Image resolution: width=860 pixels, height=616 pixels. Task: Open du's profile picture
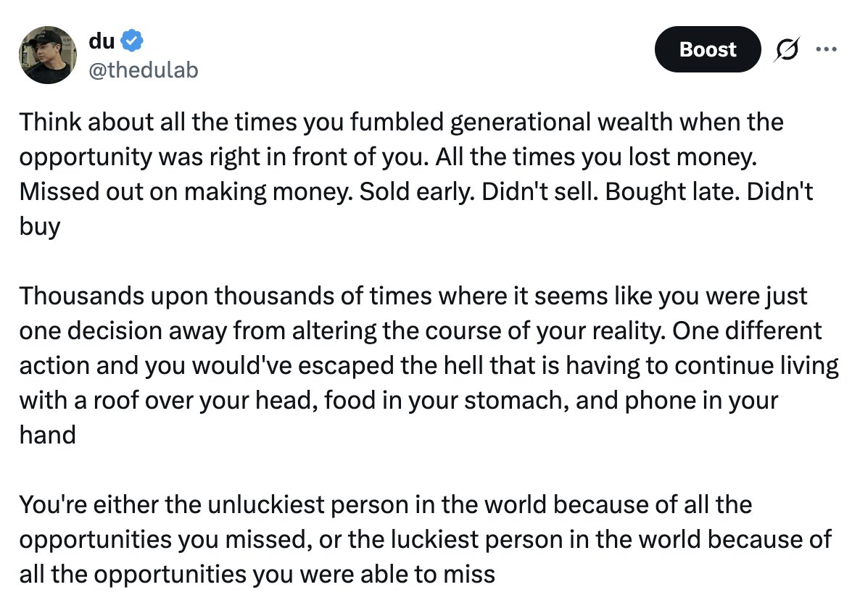point(48,55)
